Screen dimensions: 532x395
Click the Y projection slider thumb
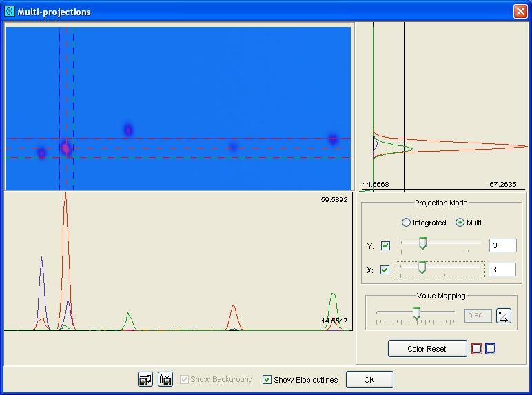(x=422, y=243)
